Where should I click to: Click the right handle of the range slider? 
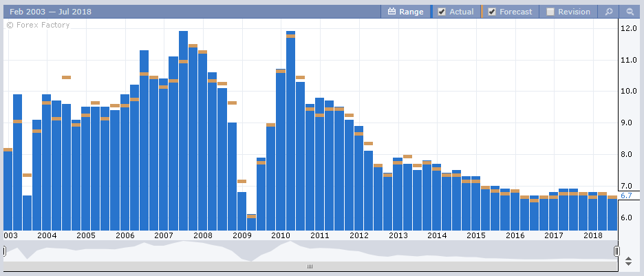(x=616, y=251)
